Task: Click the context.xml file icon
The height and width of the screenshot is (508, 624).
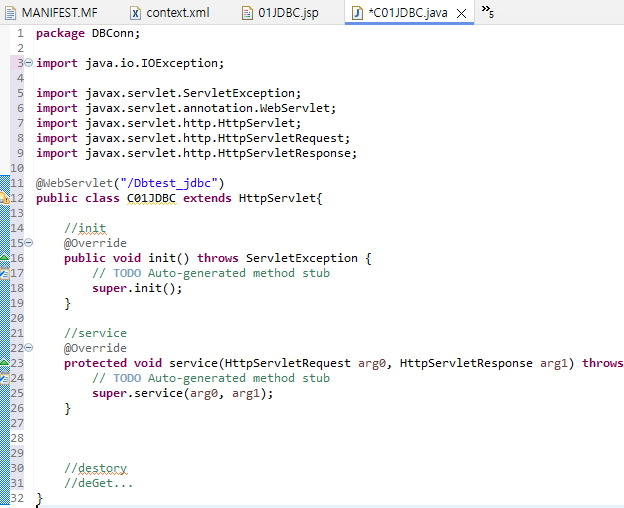Action: coord(135,13)
